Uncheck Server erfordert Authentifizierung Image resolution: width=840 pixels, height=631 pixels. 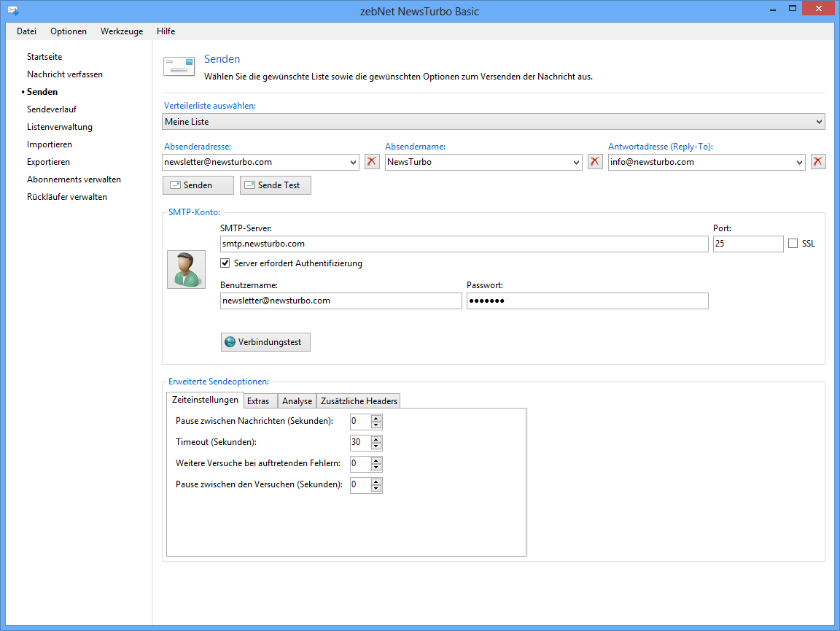225,263
